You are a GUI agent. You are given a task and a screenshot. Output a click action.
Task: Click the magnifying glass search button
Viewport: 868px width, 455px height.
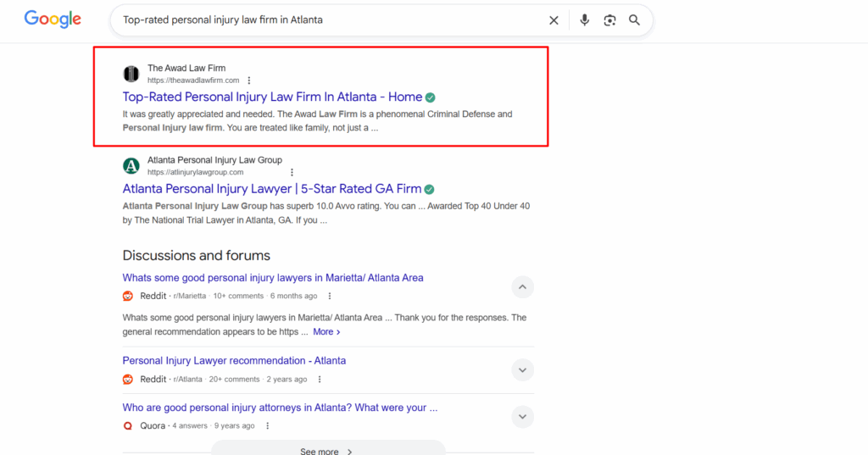tap(634, 20)
